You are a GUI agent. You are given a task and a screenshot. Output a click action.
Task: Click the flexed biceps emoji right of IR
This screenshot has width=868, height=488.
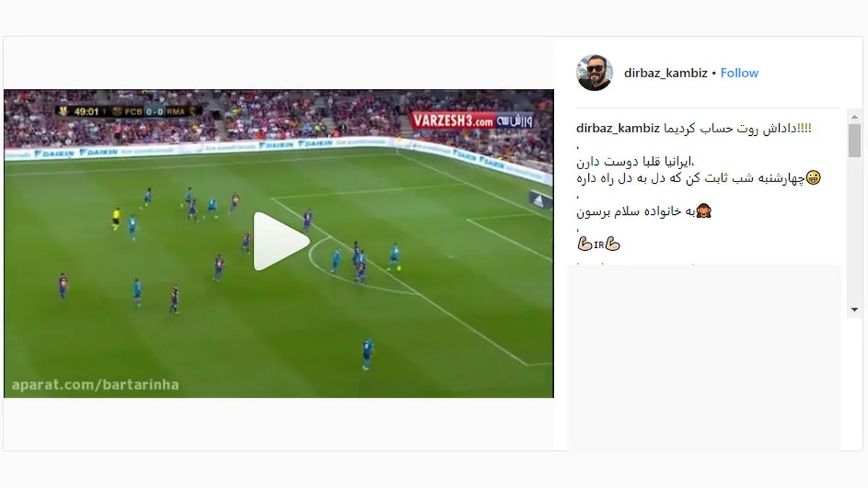[x=613, y=244]
